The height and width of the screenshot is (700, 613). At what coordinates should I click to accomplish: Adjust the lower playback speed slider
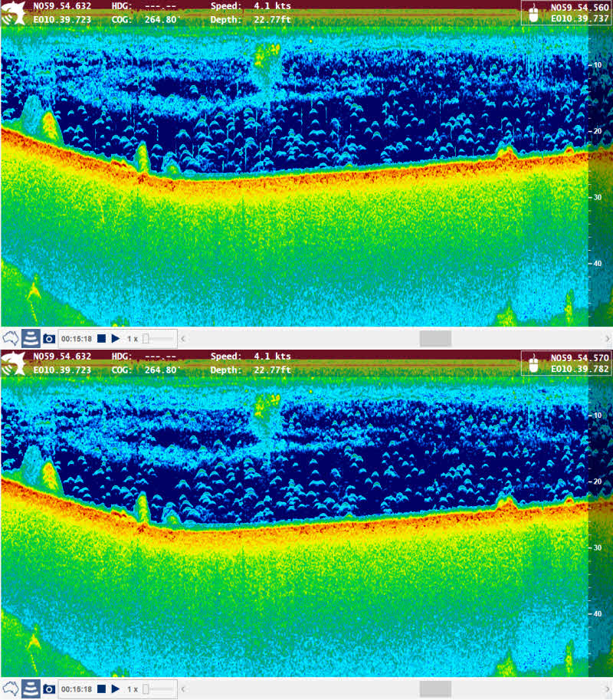146,688
